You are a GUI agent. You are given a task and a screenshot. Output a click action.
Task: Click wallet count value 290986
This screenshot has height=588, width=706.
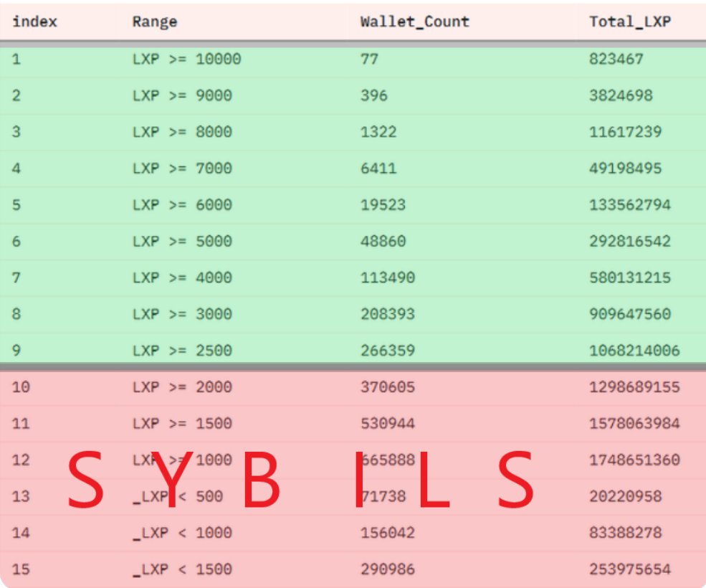point(387,569)
